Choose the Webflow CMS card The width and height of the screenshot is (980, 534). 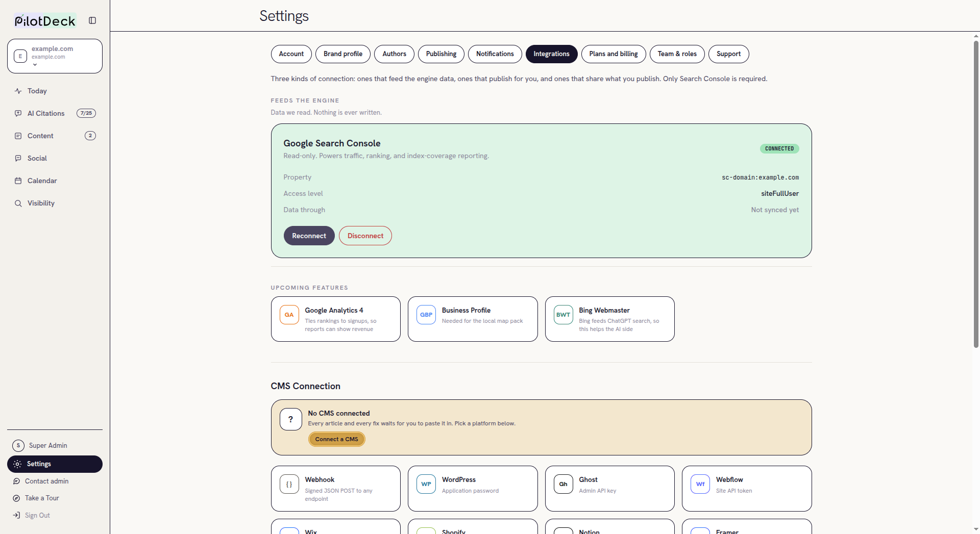pyautogui.click(x=747, y=489)
